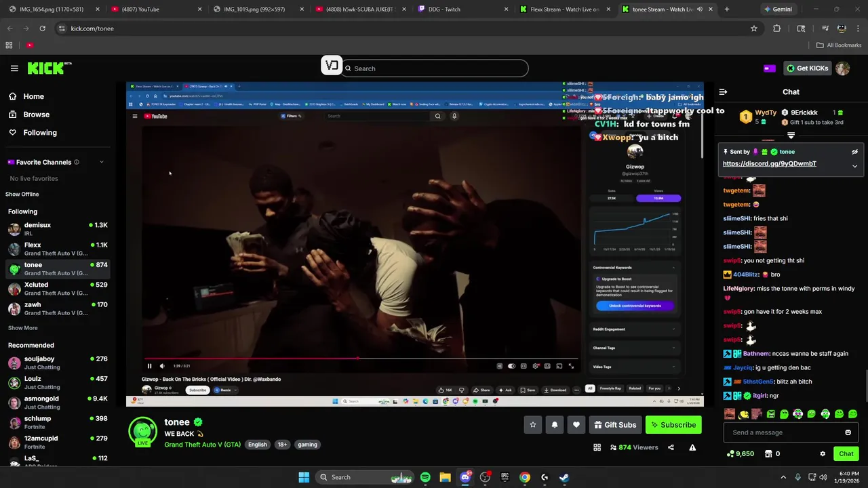Collapse the chat panel
The height and width of the screenshot is (488, 868).
723,91
